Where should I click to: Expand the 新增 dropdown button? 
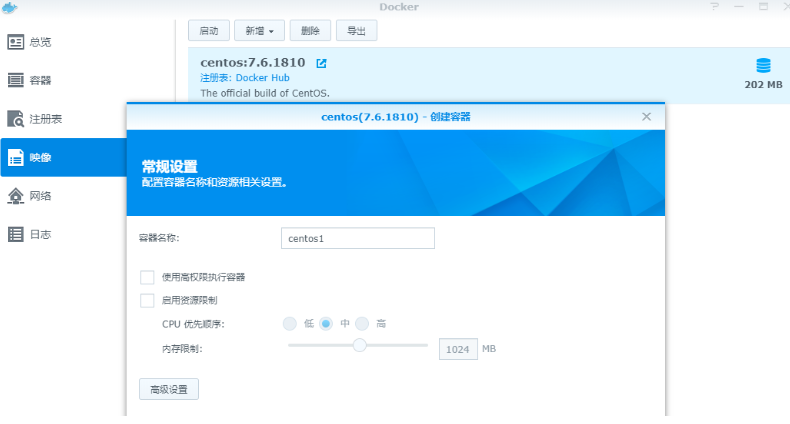click(x=260, y=31)
